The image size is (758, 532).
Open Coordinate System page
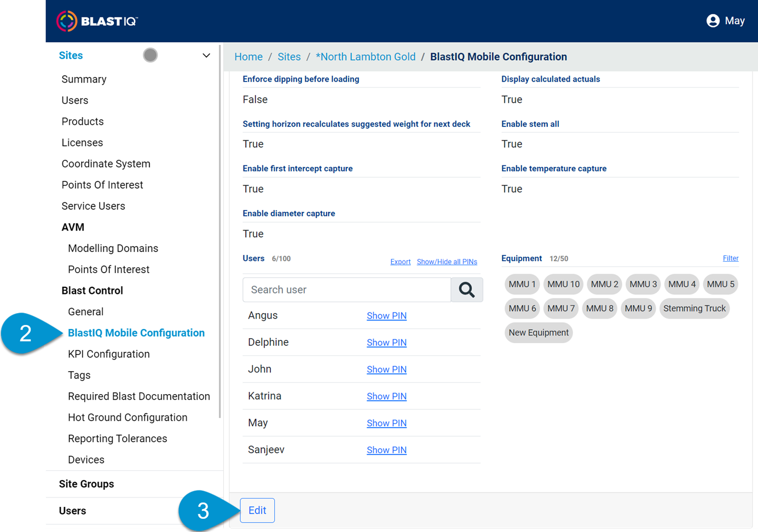point(106,164)
